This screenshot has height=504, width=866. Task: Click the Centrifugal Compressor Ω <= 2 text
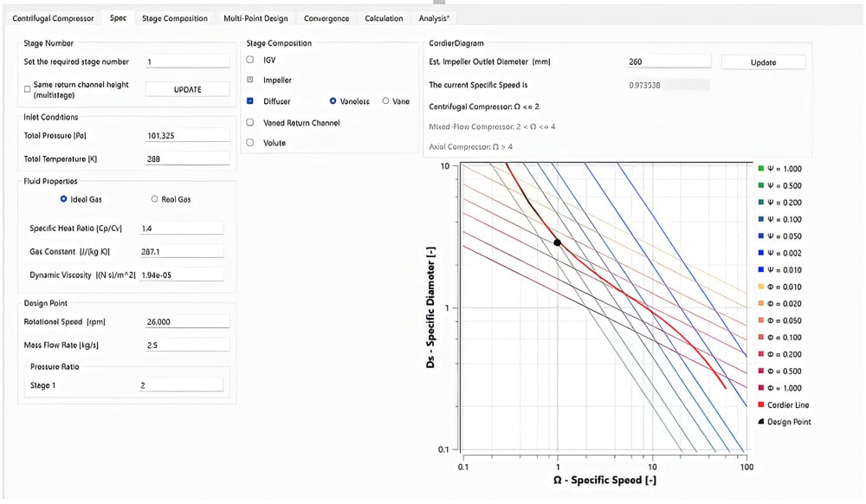tap(484, 106)
